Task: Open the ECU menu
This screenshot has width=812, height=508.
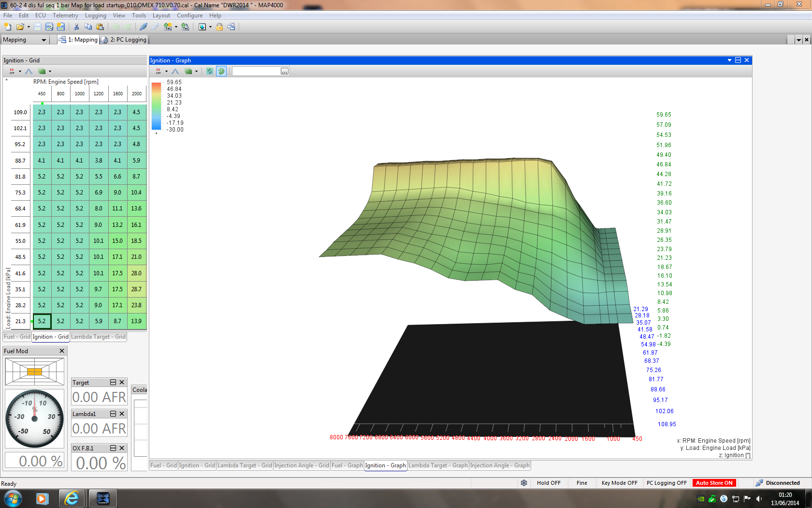Action: tap(41, 15)
